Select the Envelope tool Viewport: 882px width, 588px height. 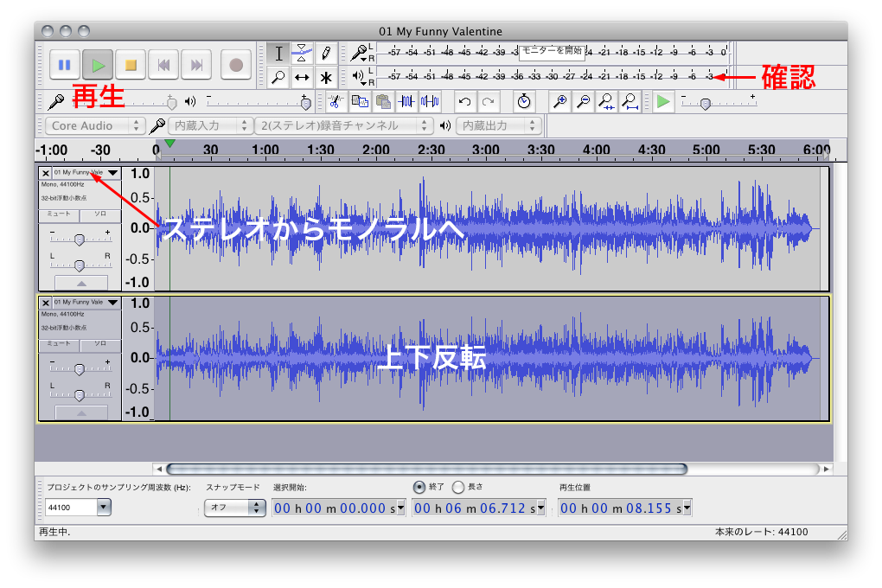tap(302, 53)
